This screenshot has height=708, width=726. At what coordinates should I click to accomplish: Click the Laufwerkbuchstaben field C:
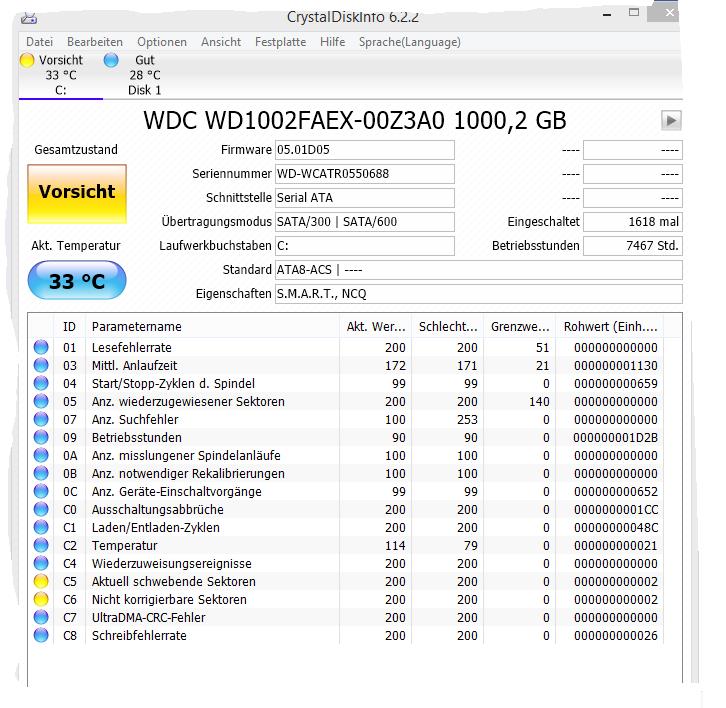365,246
